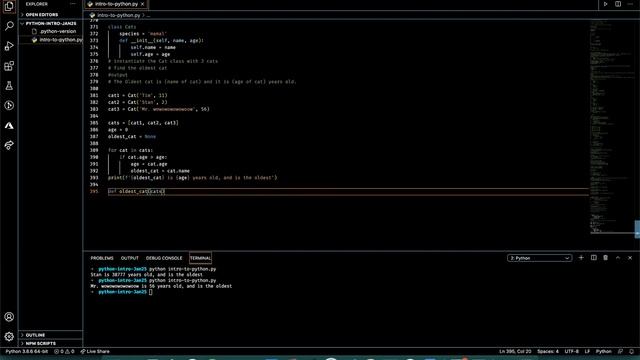Maximize the panel with the chevron up
This screenshot has width=640, height=360.
[x=618, y=258]
